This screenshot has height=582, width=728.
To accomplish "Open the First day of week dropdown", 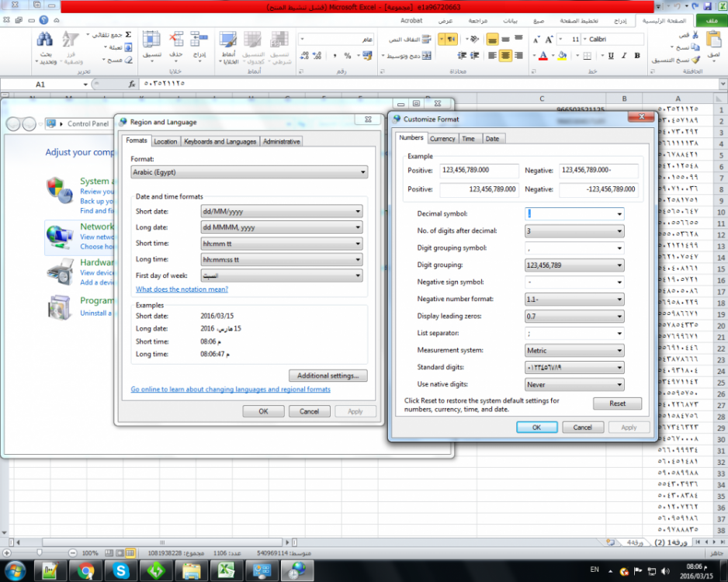I will 282,275.
